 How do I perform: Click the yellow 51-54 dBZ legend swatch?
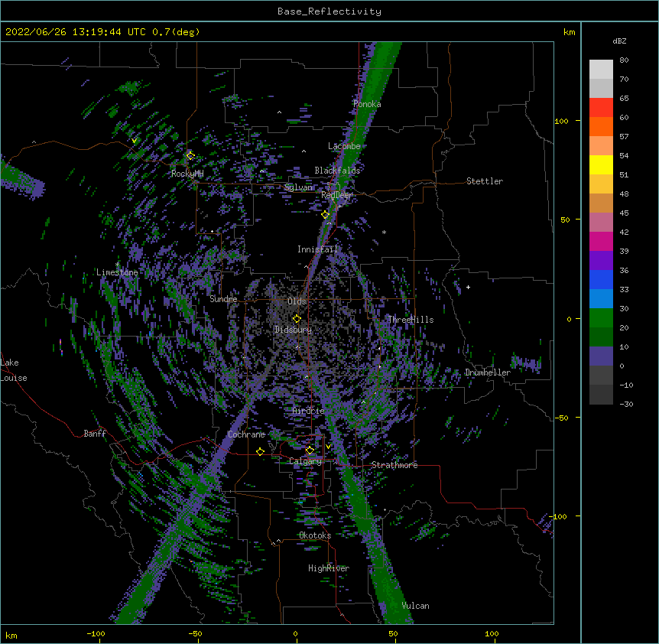tap(601, 164)
